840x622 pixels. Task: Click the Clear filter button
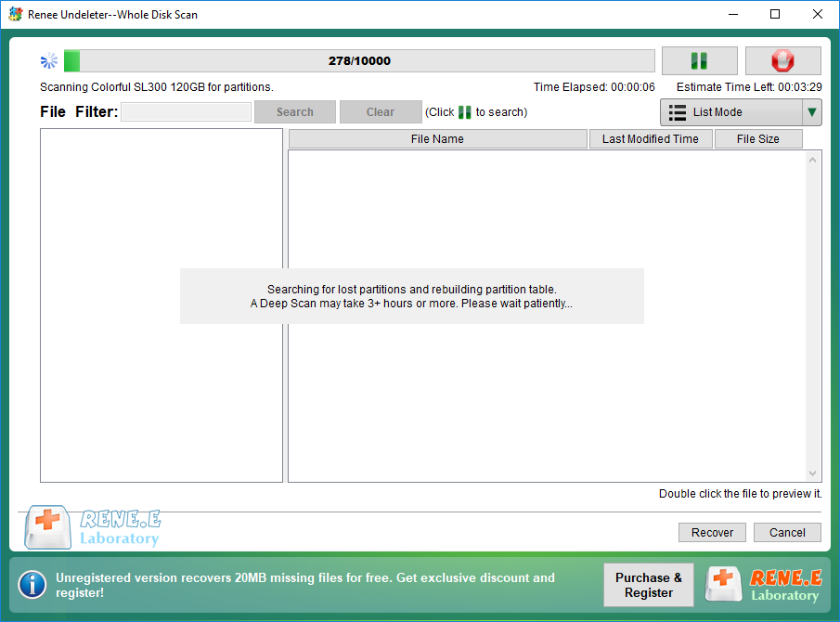tap(381, 112)
